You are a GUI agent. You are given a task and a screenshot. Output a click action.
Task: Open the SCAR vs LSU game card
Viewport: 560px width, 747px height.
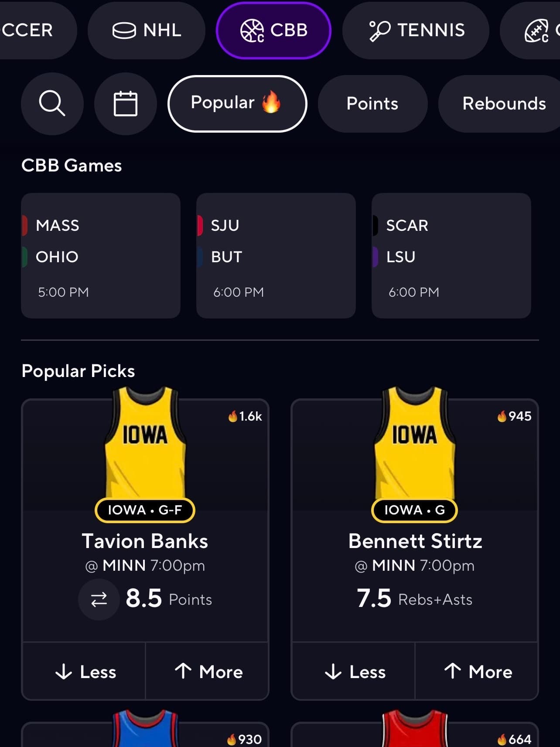coord(451,256)
